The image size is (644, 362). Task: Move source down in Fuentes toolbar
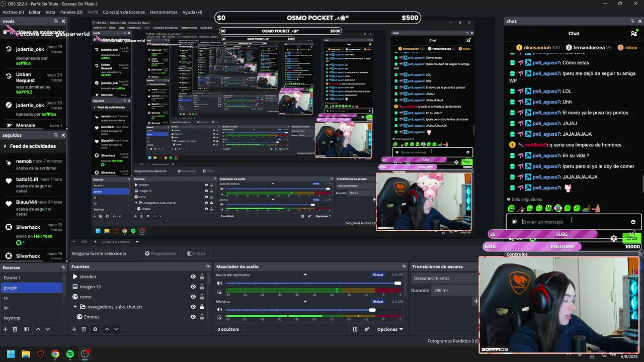[116, 329]
